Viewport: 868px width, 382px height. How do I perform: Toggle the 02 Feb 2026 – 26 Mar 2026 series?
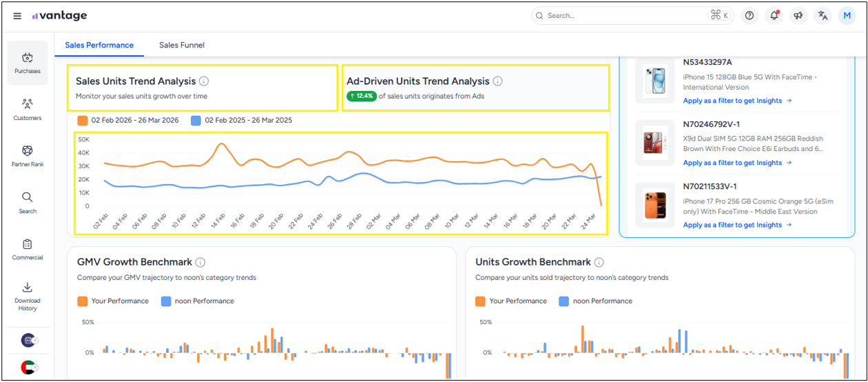tap(128, 121)
